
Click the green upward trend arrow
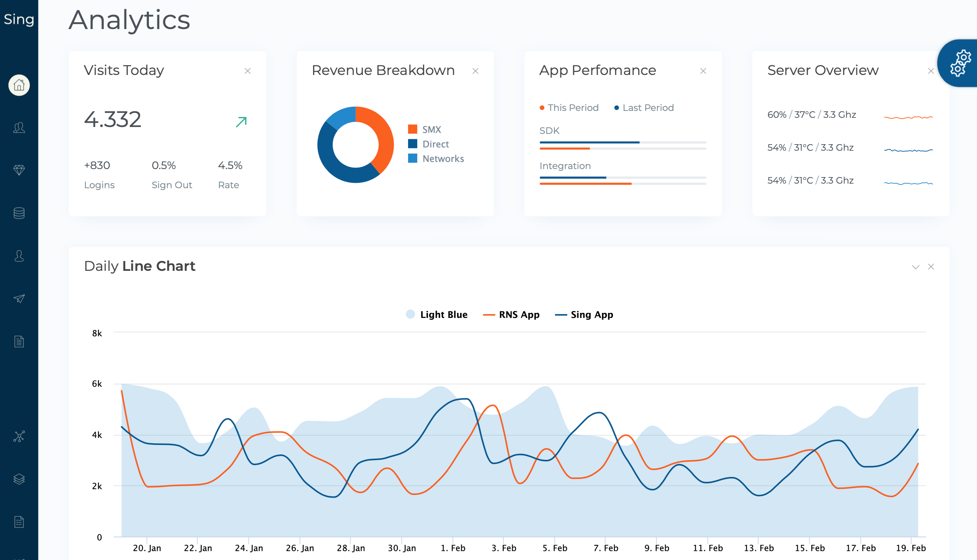241,122
